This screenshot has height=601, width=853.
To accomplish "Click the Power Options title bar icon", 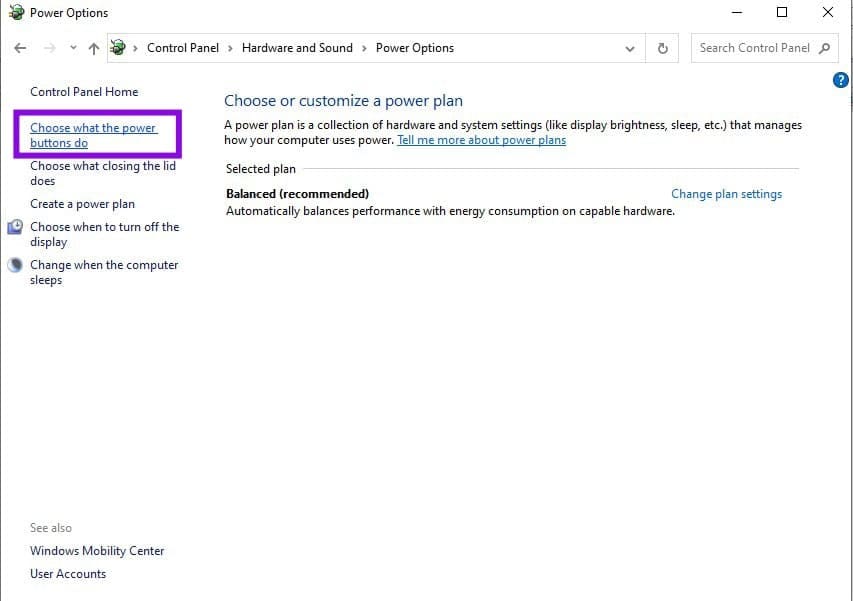I will pyautogui.click(x=16, y=12).
